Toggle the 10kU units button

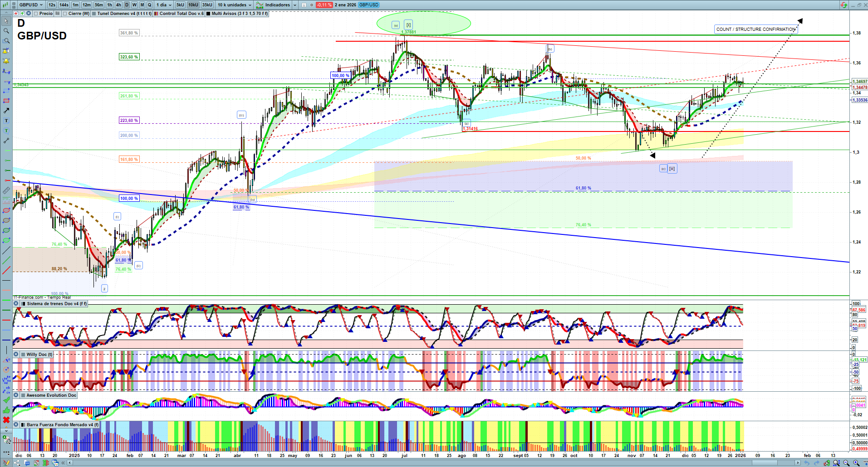193,5
